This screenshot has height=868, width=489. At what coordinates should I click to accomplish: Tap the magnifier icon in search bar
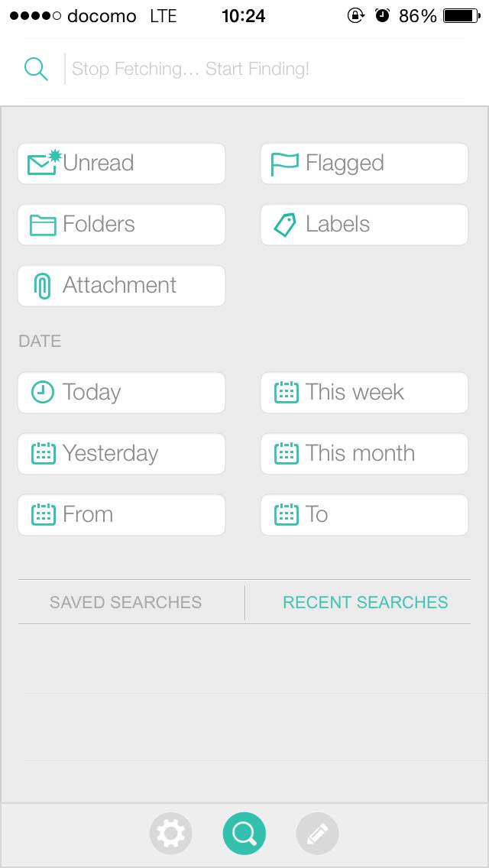(x=36, y=69)
